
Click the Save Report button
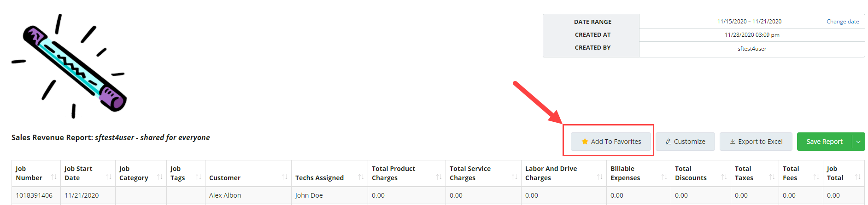pos(824,142)
